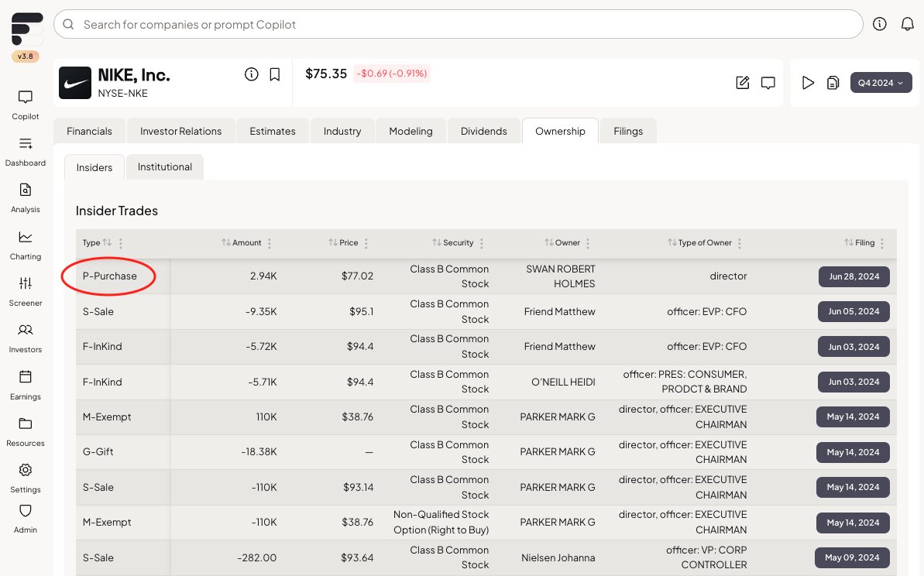
Task: Click the edit note pencil icon
Action: [743, 83]
